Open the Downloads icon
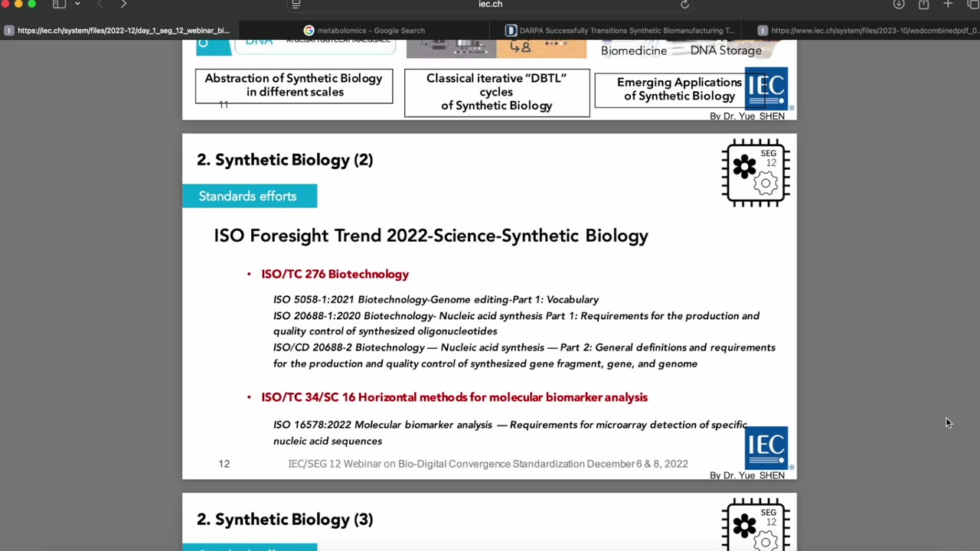This screenshot has height=551, width=980. [899, 5]
